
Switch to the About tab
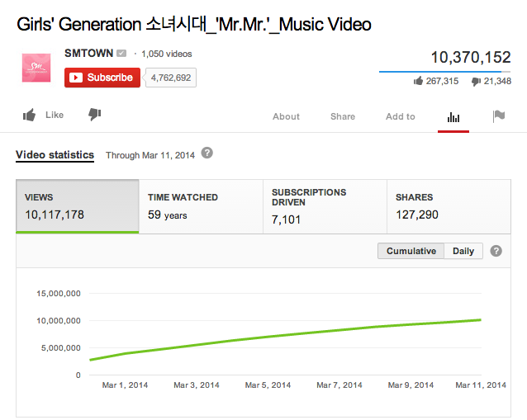click(286, 116)
